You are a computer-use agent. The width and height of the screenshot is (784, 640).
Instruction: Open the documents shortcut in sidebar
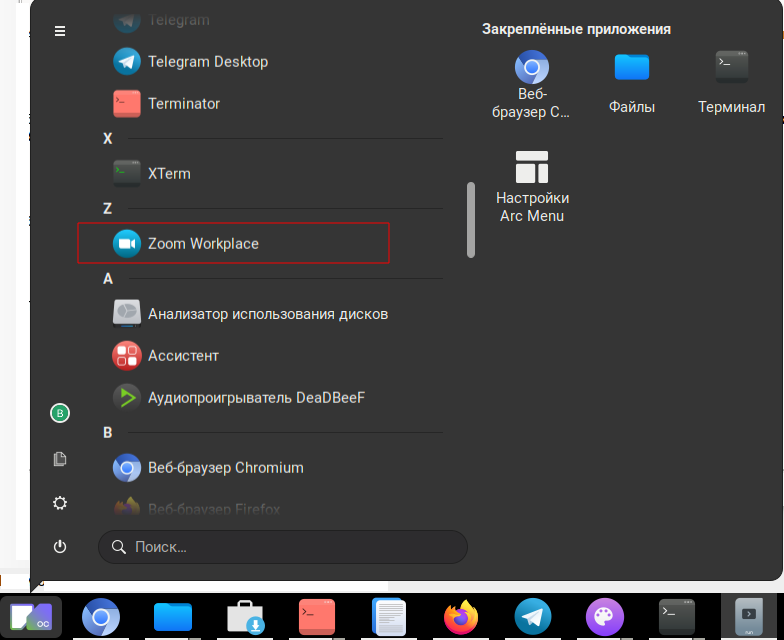(60, 459)
